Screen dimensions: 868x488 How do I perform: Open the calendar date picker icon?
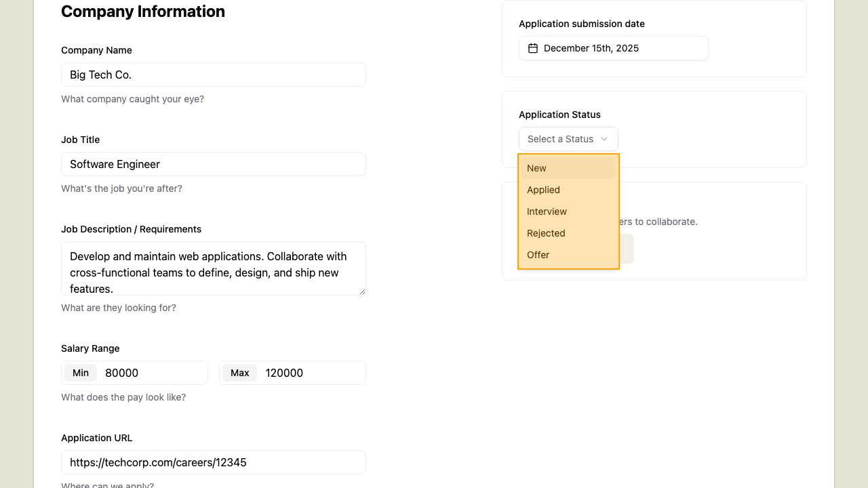tap(533, 48)
